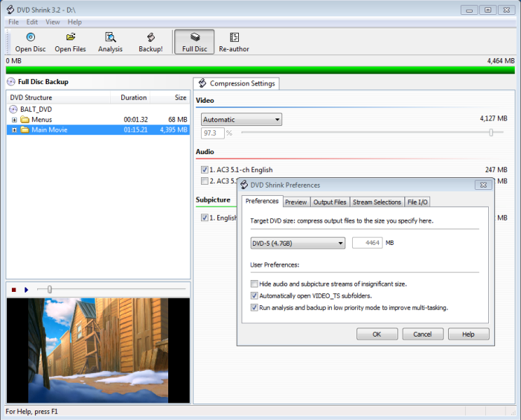Run Analysis from the toolbar
The image size is (521, 420).
110,42
